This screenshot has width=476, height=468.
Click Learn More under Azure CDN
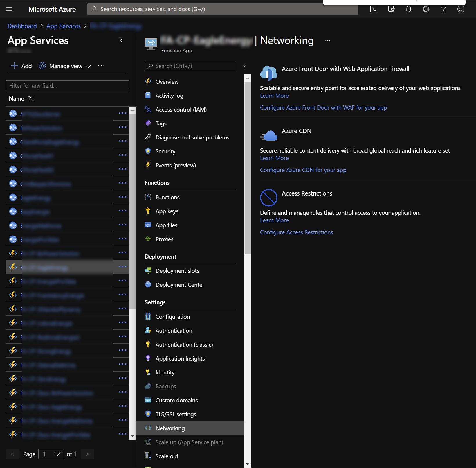click(x=274, y=158)
